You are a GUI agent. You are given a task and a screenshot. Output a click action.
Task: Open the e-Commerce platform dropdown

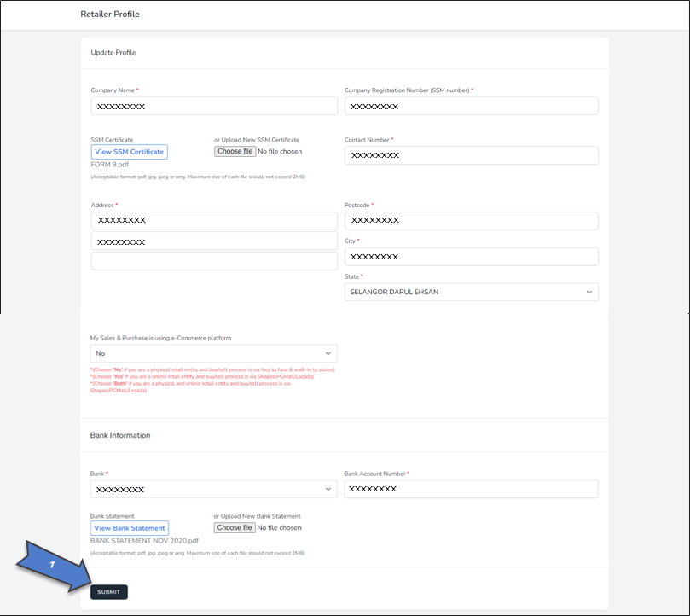point(213,353)
